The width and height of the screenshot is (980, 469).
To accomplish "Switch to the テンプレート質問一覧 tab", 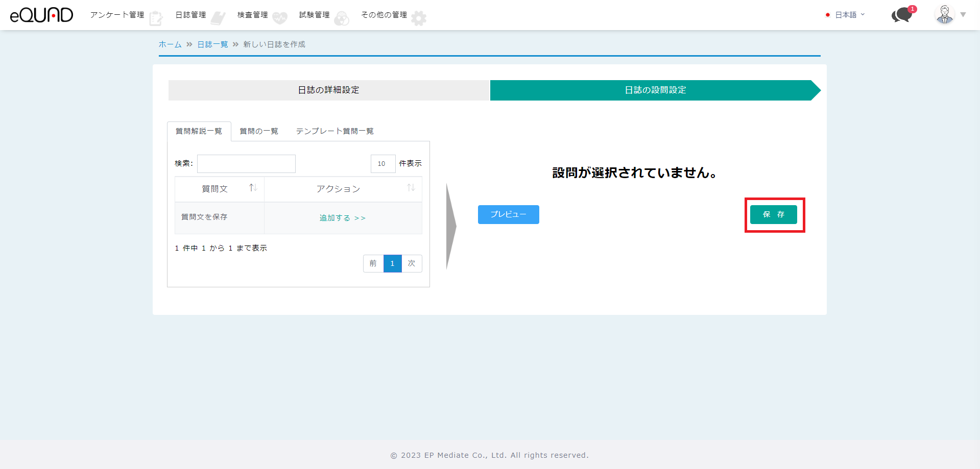I will pos(334,131).
